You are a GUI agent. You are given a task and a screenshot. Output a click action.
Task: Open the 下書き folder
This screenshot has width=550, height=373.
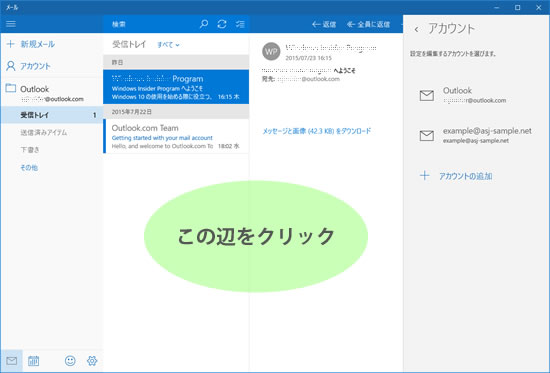pos(30,150)
